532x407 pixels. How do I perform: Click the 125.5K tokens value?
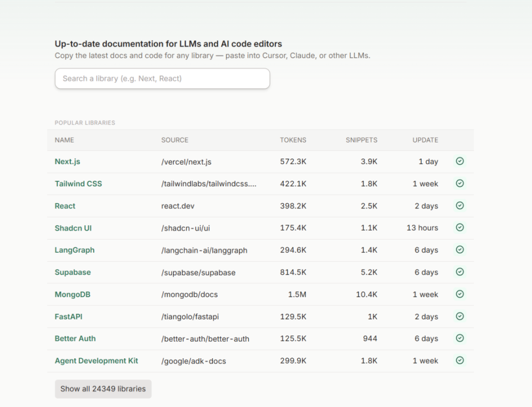293,338
